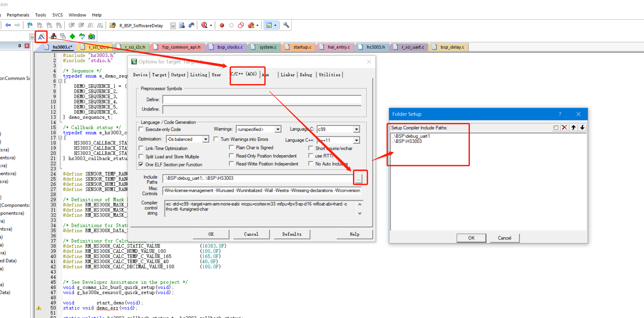This screenshot has height=318, width=644.
Task: Toggle Turn Warnings into Errors
Action: (x=216, y=139)
